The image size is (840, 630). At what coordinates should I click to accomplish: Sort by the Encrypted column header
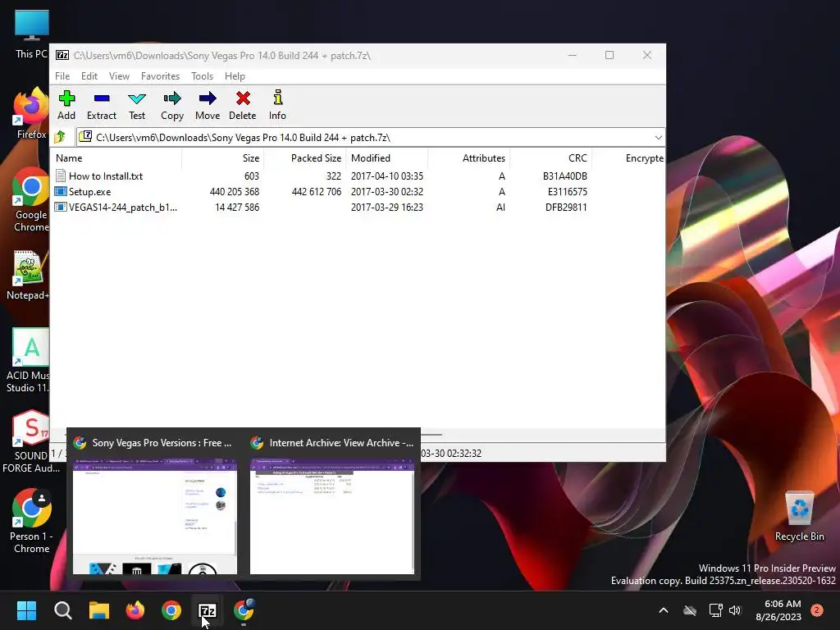(628, 158)
